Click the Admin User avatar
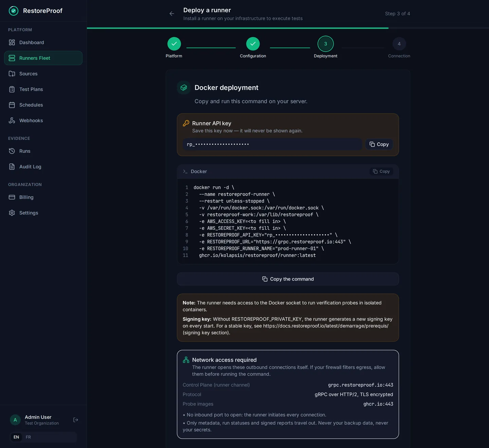The image size is (489, 448). tap(15, 420)
